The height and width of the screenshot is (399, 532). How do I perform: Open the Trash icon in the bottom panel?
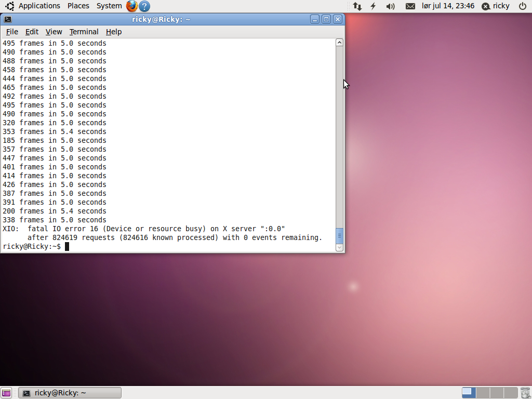tap(525, 393)
